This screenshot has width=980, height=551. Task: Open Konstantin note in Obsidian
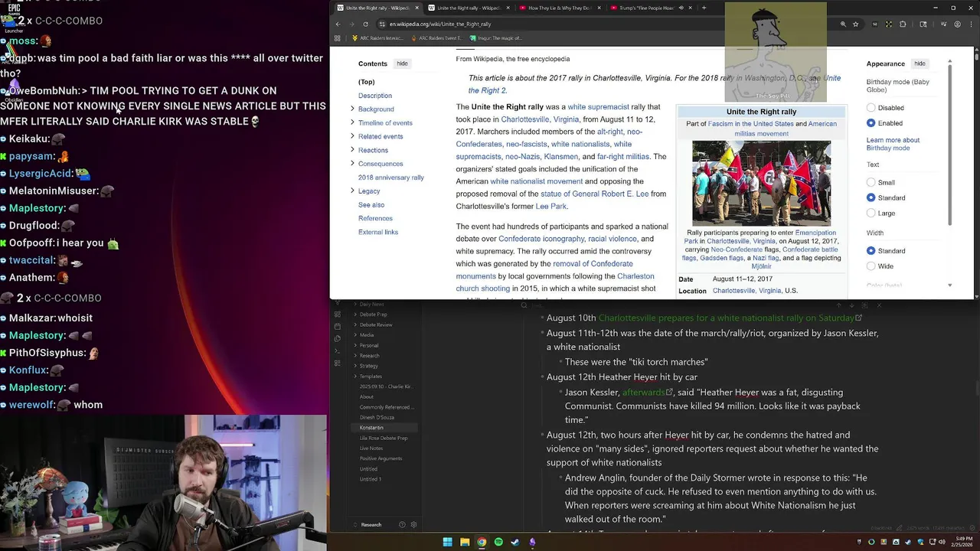(x=371, y=427)
